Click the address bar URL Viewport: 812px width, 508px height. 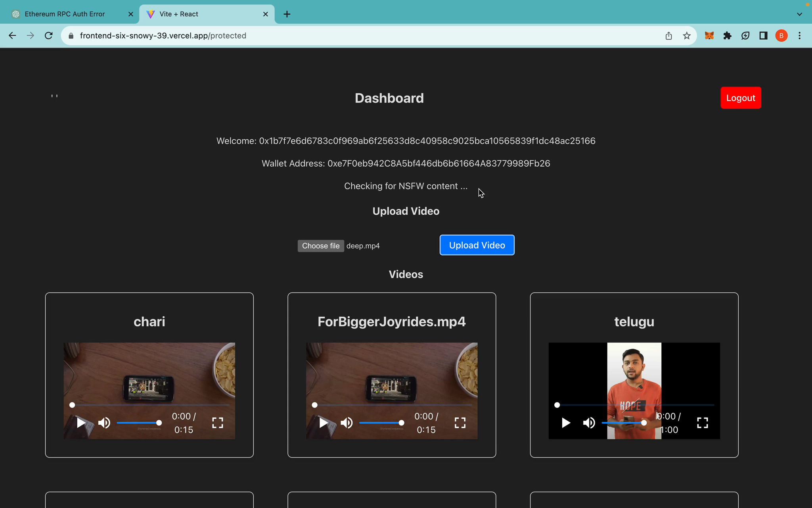click(163, 36)
